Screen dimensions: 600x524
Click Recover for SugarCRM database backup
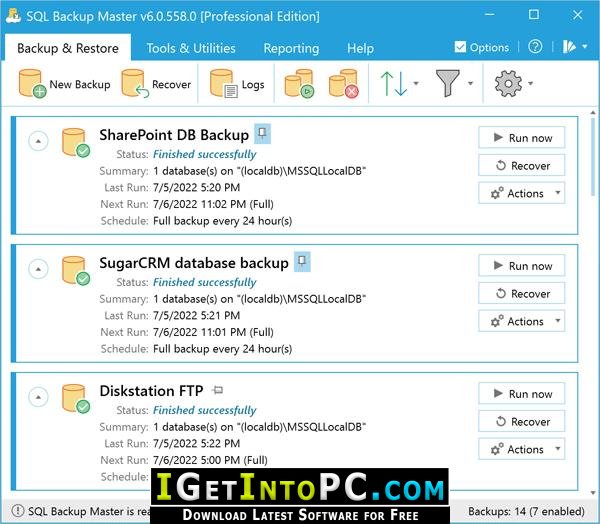click(x=521, y=294)
